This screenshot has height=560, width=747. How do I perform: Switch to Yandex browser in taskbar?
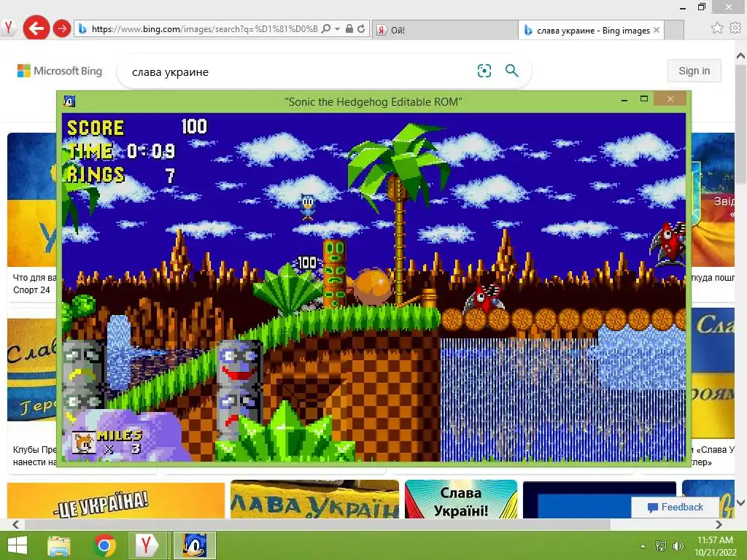(147, 545)
